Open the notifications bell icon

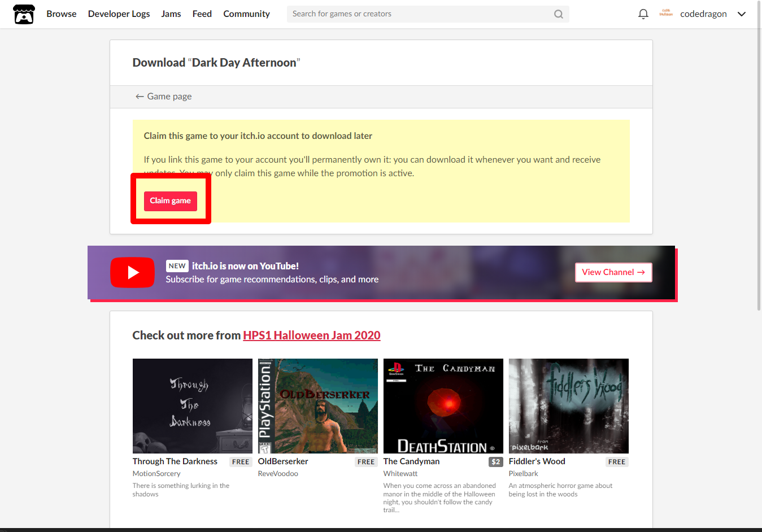click(643, 14)
